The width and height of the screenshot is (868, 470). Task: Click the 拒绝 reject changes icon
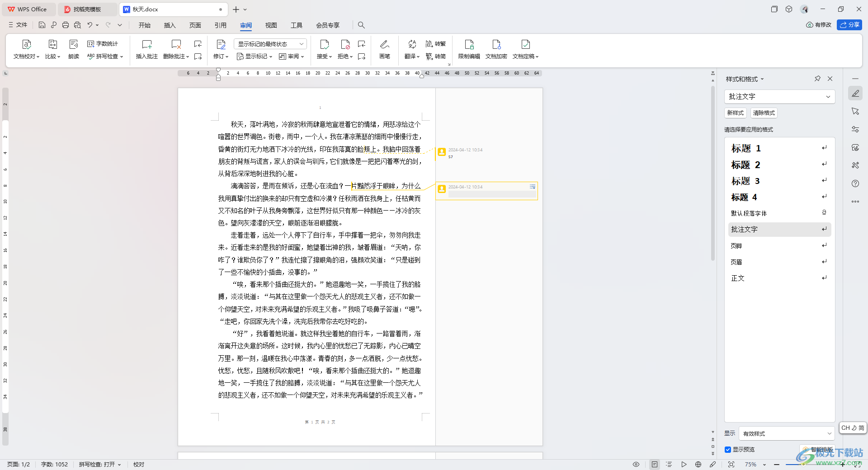[x=345, y=44]
